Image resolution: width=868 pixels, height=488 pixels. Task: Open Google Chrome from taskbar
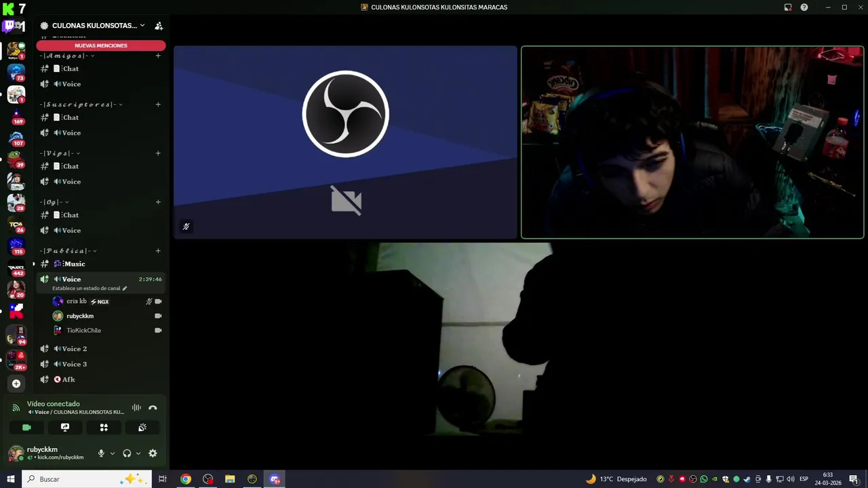pos(186,479)
